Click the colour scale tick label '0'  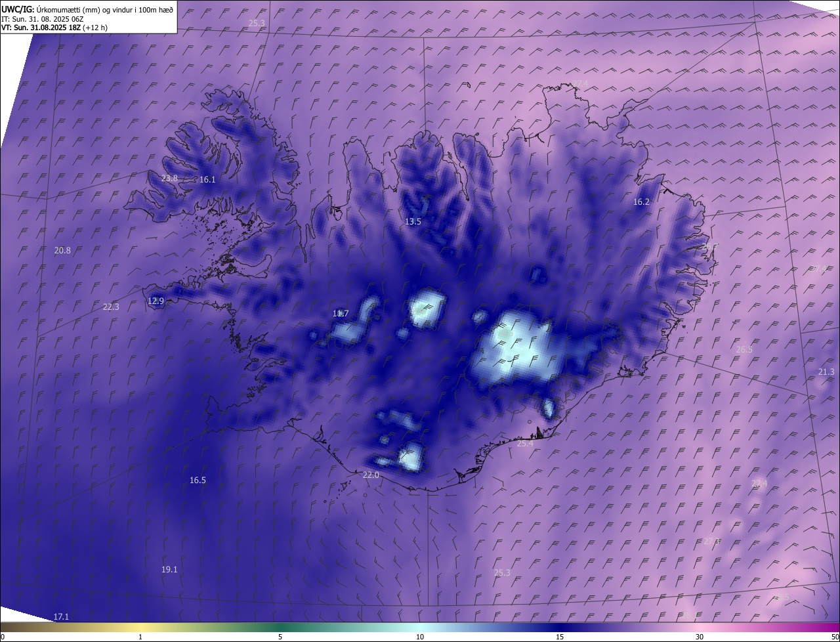point(3,637)
